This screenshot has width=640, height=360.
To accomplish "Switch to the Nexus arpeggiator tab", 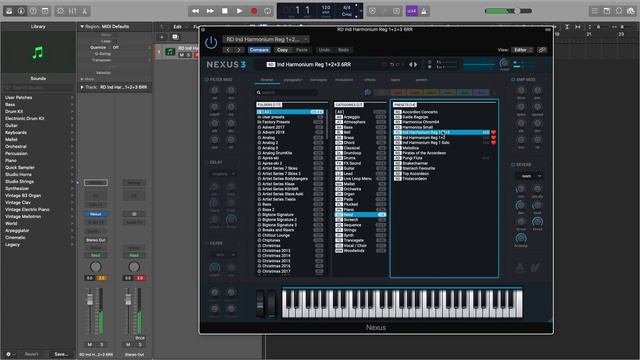I will click(293, 80).
